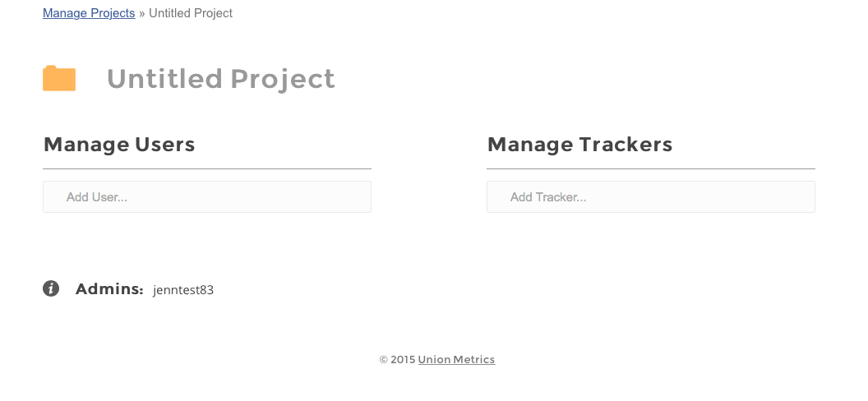Click the word Metrics in the footer link

point(474,359)
